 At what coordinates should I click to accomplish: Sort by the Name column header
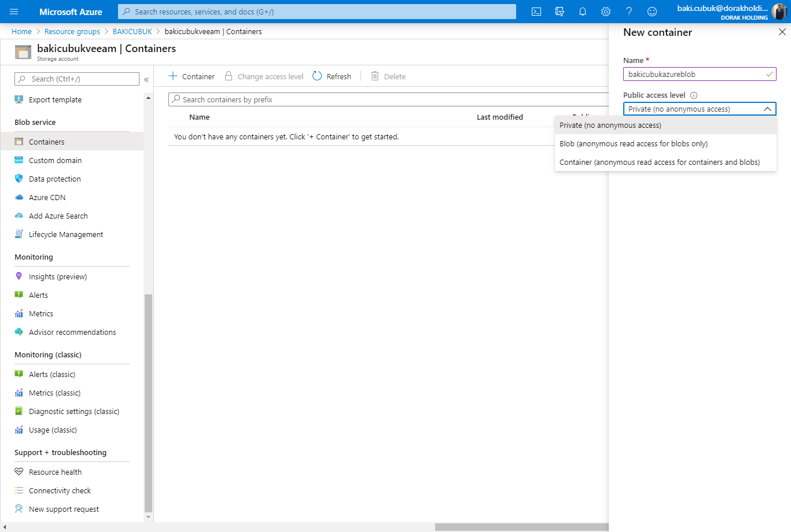click(x=199, y=117)
